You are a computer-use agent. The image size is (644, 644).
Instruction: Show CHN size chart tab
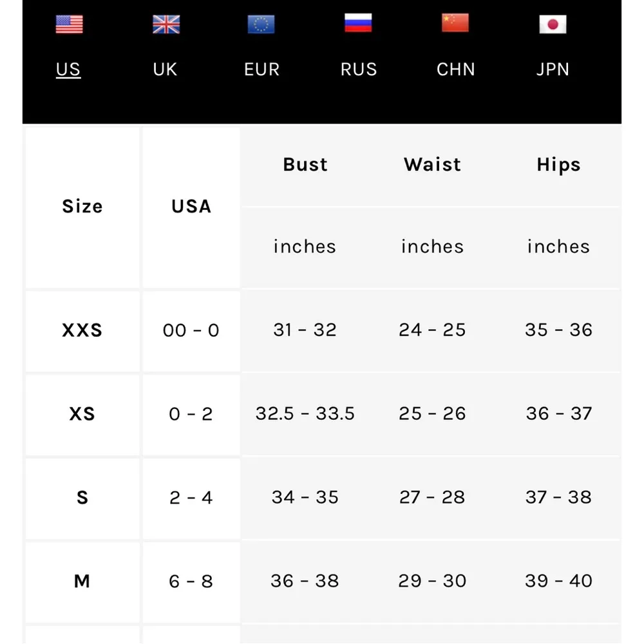[455, 70]
